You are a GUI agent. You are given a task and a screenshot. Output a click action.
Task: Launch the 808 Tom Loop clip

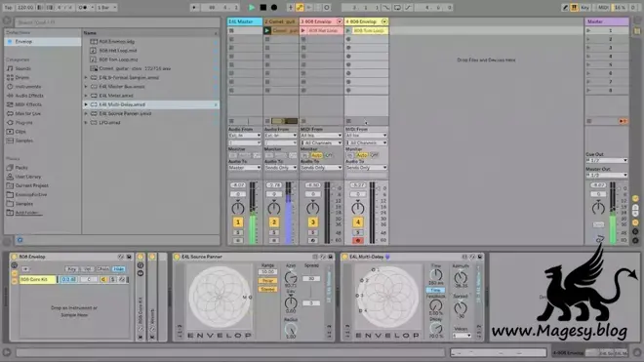click(x=348, y=30)
